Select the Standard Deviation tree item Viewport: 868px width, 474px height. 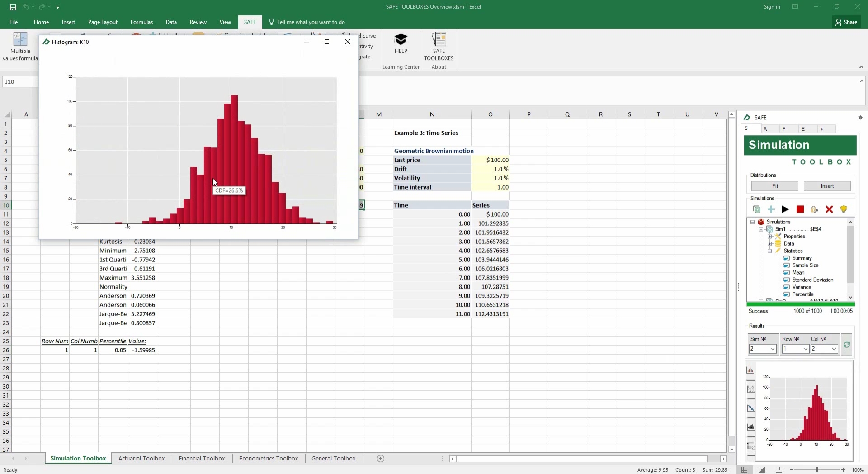pos(813,280)
